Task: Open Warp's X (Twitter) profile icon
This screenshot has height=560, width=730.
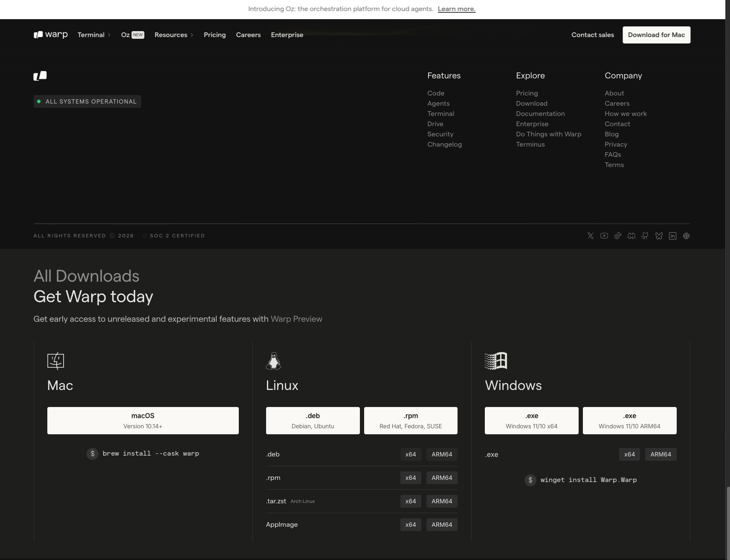Action: click(591, 236)
